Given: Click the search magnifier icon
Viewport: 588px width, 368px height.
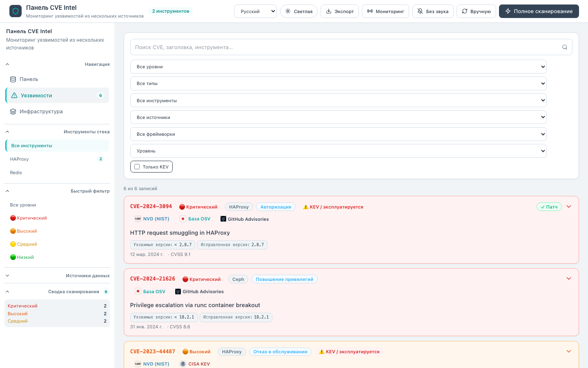Looking at the screenshot, I should (565, 47).
